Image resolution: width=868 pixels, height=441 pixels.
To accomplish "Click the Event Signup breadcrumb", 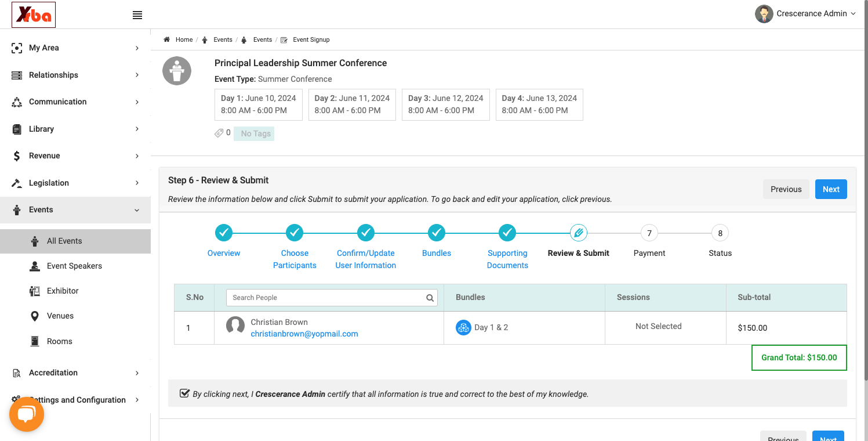I will 311,39.
